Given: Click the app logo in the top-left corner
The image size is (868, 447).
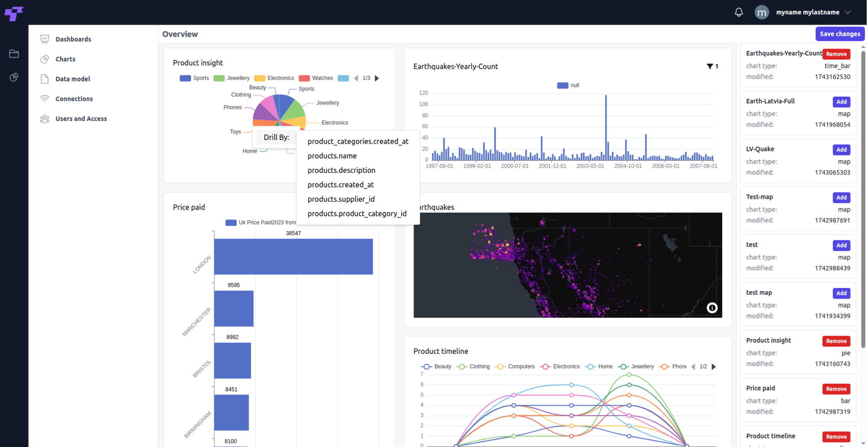Looking at the screenshot, I should pyautogui.click(x=14, y=13).
